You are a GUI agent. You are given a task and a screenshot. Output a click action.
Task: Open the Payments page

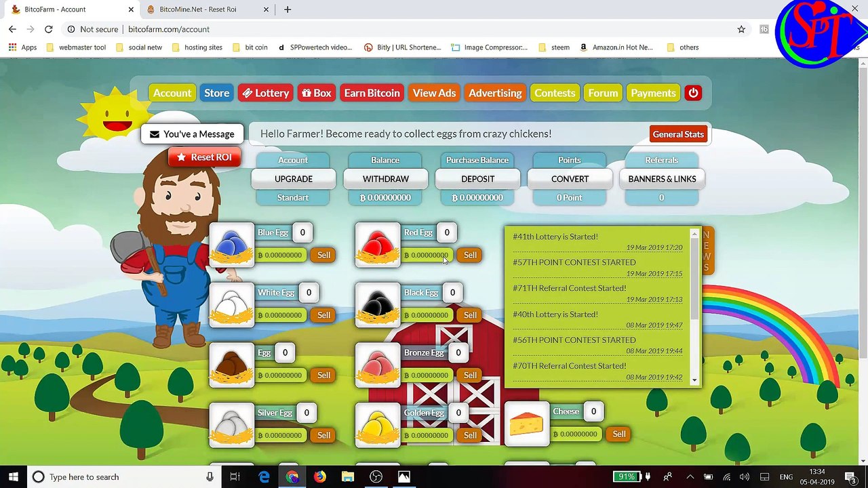click(x=653, y=93)
